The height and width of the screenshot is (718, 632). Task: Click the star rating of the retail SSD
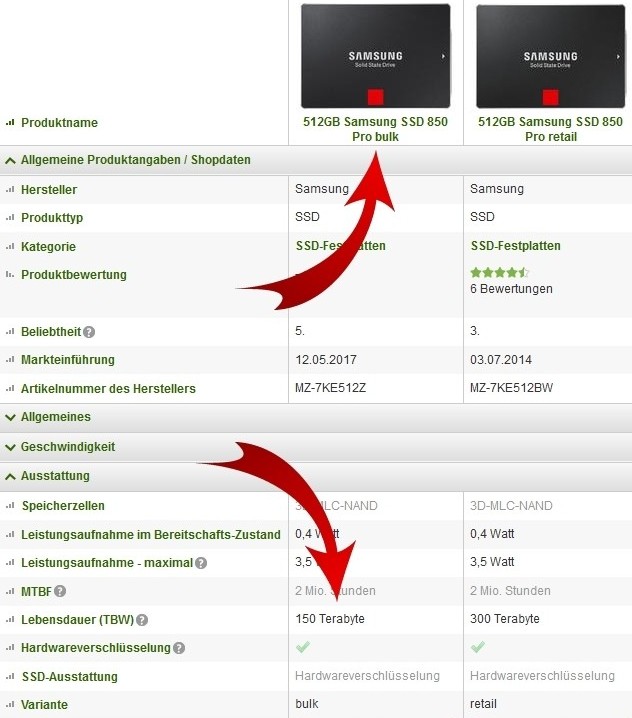500,272
